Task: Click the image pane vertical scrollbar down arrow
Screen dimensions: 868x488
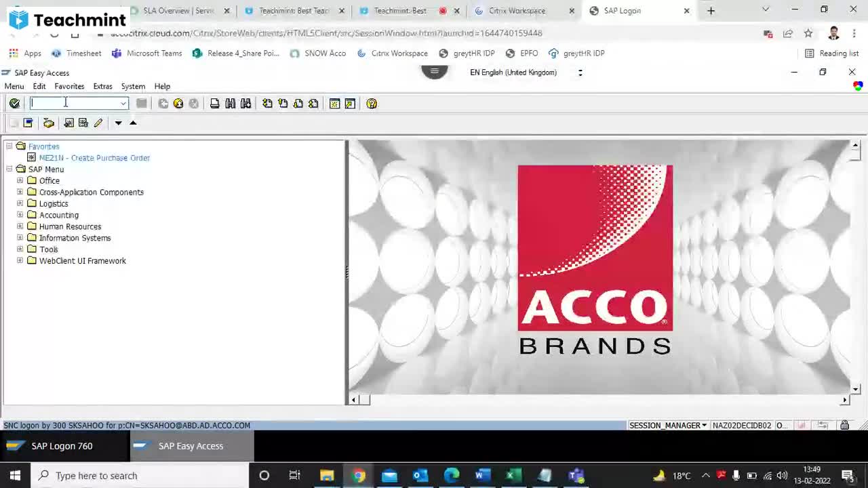Action: [x=855, y=389]
